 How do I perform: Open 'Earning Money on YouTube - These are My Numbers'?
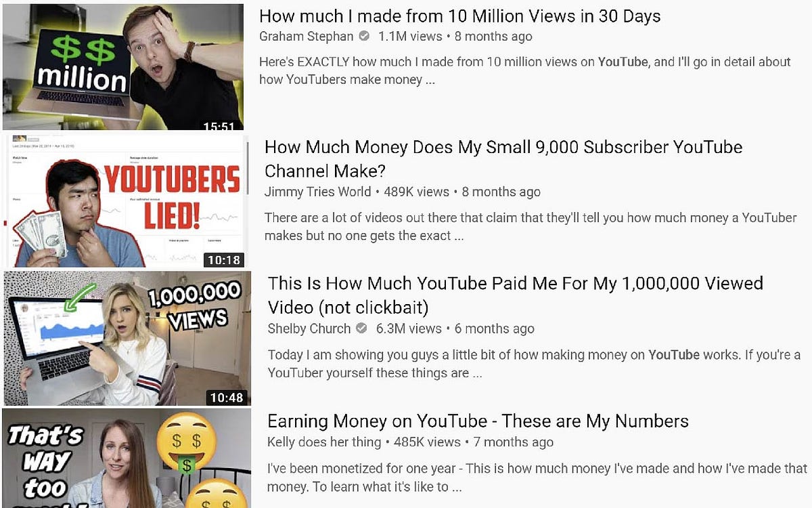tap(478, 421)
